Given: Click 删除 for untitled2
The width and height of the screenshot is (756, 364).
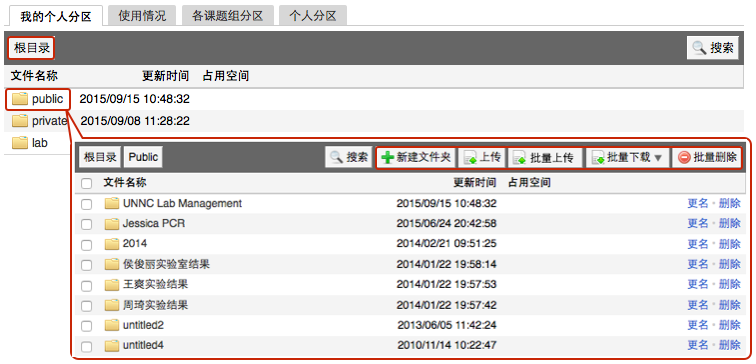Looking at the screenshot, I should point(729,325).
